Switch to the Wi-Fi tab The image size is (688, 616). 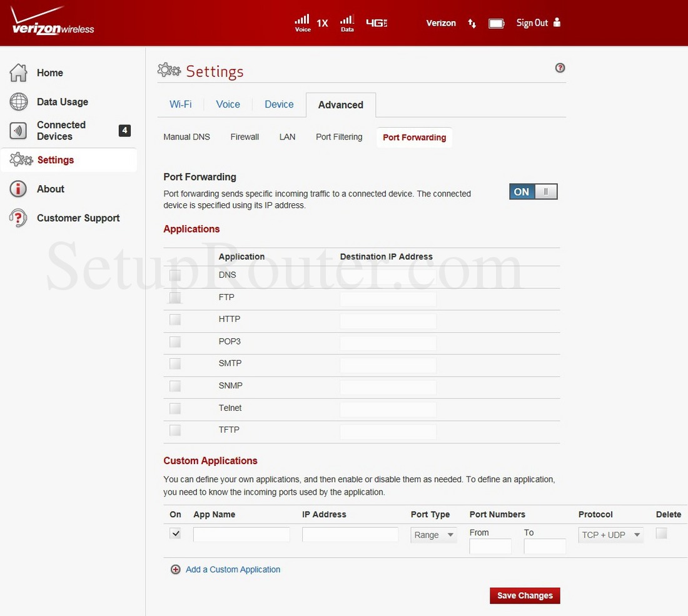tap(180, 104)
